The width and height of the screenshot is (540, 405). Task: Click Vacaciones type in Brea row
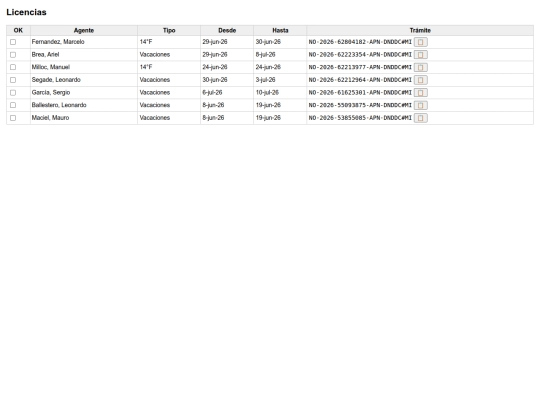pos(155,54)
